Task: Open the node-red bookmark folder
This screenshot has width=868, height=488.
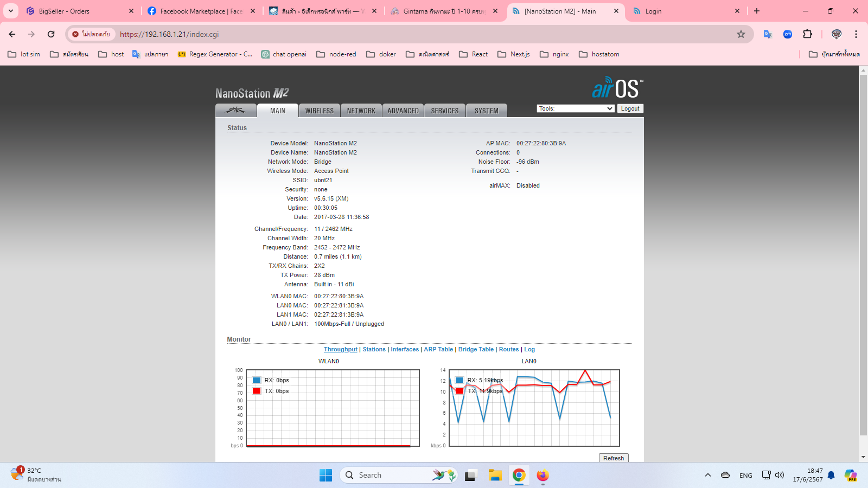Action: [336, 54]
